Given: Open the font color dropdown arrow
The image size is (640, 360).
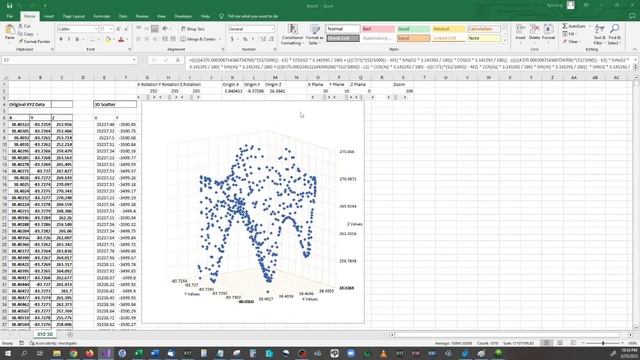Looking at the screenshot, I should 127,40.
